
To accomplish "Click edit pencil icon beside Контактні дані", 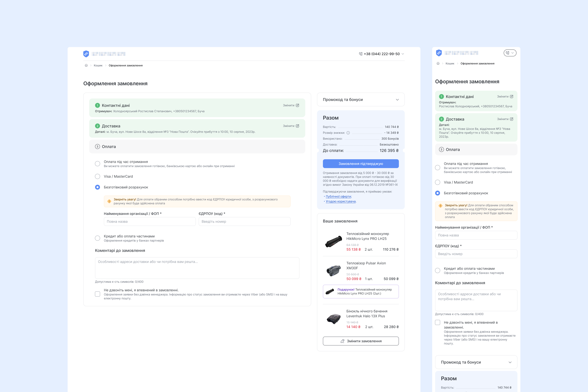I will coord(298,105).
